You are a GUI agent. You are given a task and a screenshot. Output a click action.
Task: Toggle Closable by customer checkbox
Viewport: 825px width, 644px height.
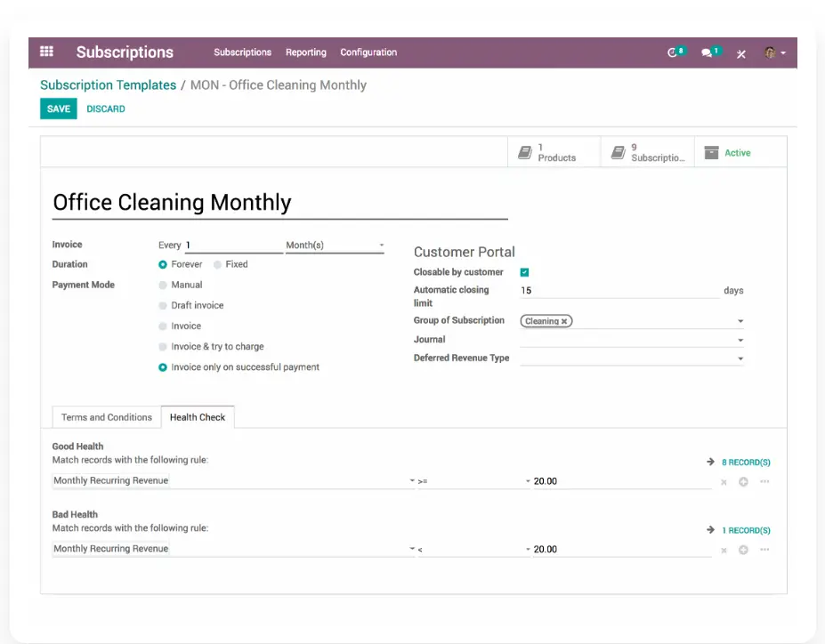524,272
